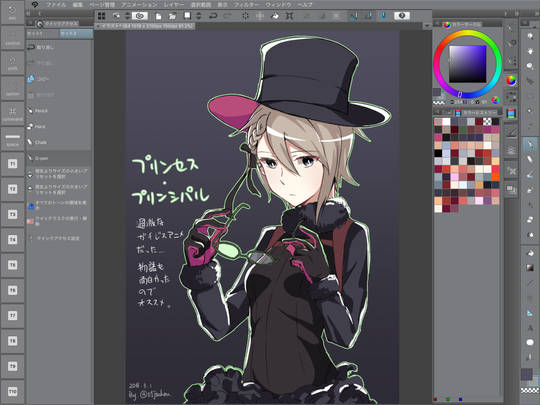Open the color swatch palette dock icon
This screenshot has height=405, width=540.
pos(511,113)
